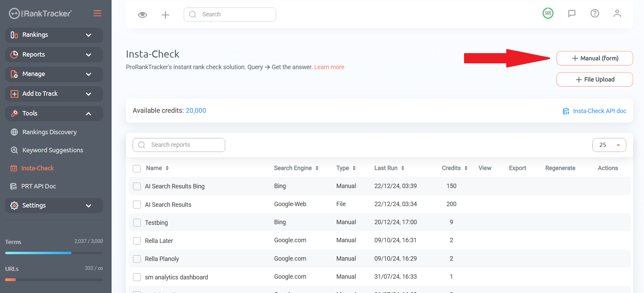Sort by the Search Engine column arrows
This screenshot has width=644, height=293.
317,168
